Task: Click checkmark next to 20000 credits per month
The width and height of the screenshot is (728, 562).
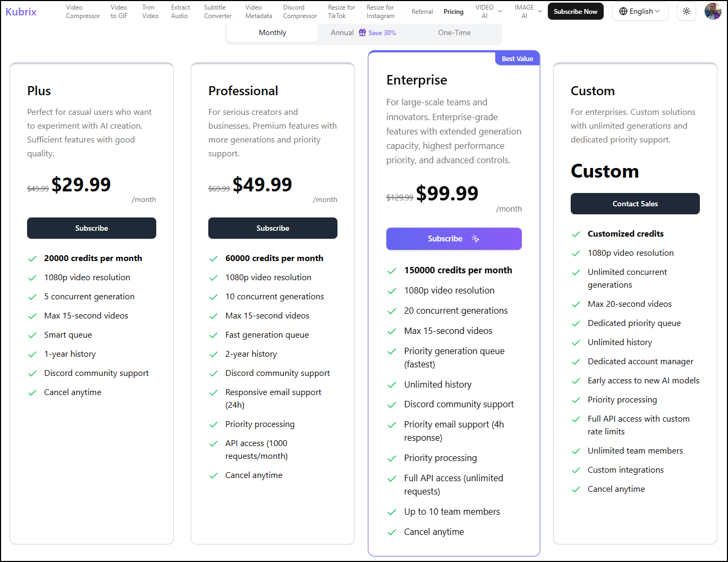Action: 32,258
